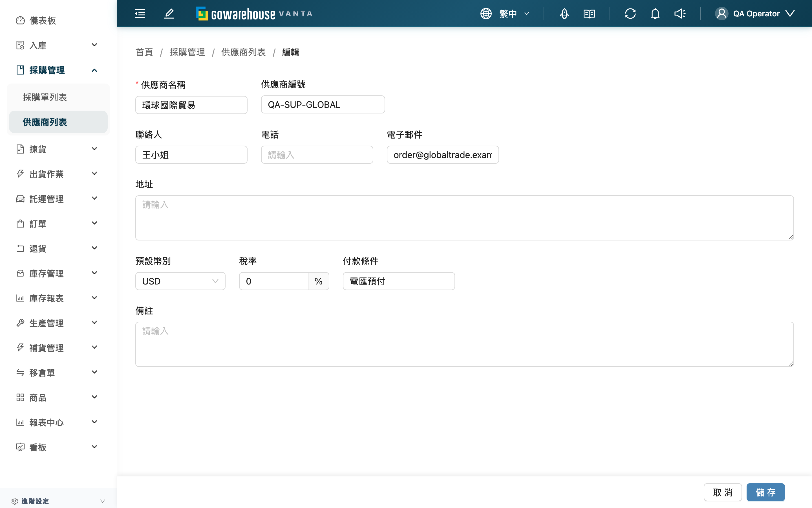Click the 託運管理 truck icon
812x508 pixels.
pyautogui.click(x=20, y=199)
